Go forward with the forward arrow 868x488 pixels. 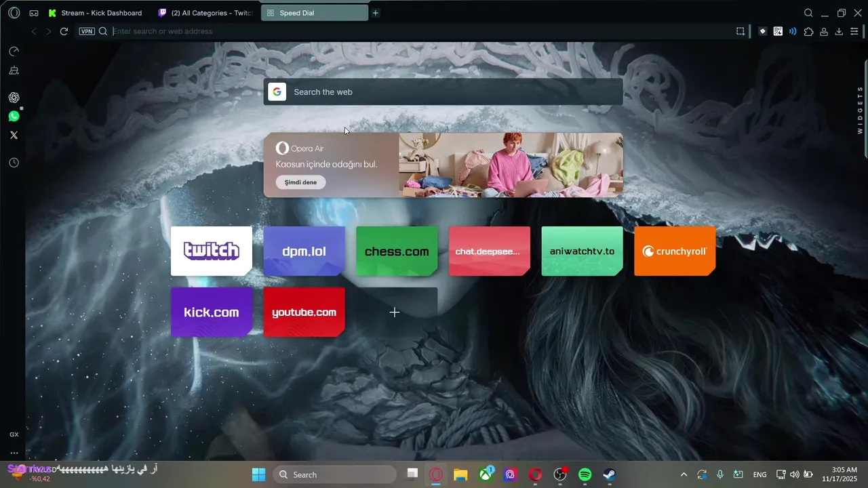(48, 31)
